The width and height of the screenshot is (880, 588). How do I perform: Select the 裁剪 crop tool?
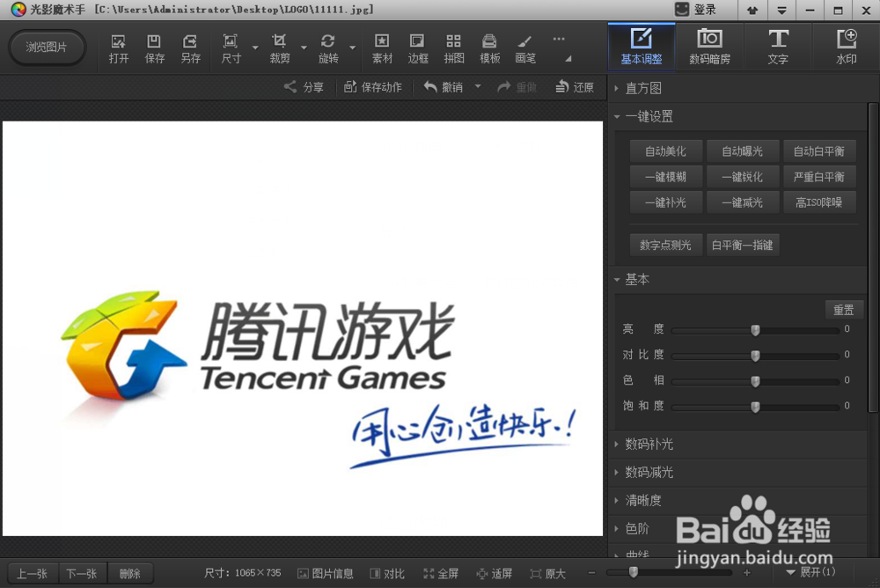tap(279, 48)
